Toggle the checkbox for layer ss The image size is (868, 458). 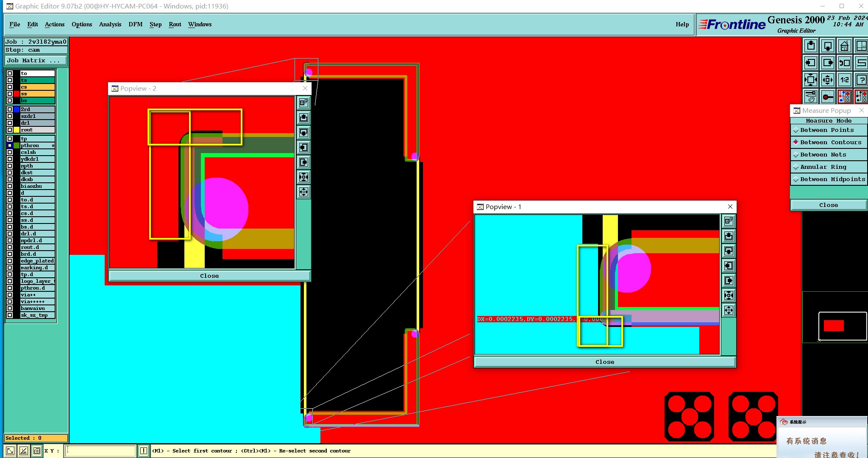coord(10,94)
